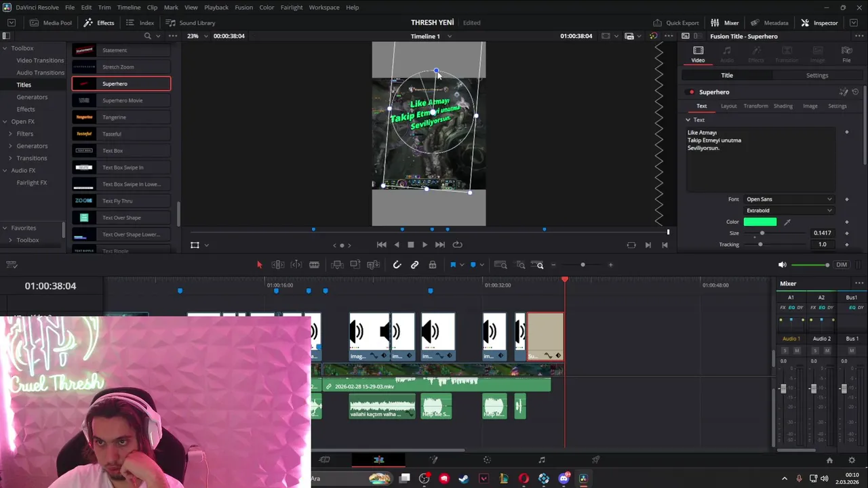
Task: Toggle loop playback
Action: tap(457, 245)
